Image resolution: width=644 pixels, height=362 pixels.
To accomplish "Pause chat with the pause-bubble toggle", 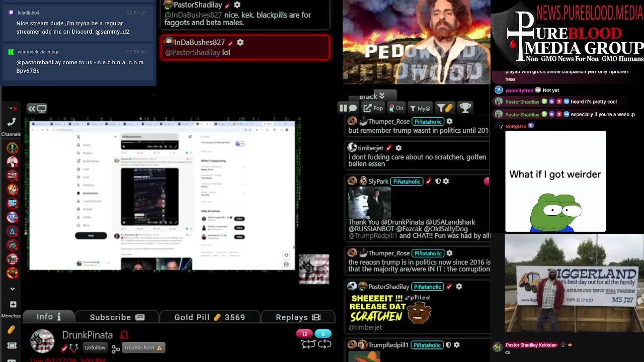I will click(x=348, y=108).
